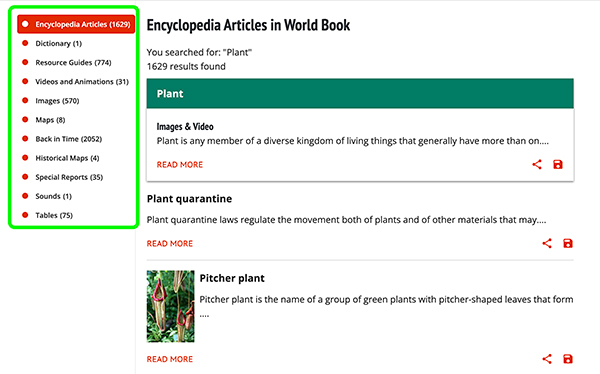Save the Plant article

tap(558, 165)
